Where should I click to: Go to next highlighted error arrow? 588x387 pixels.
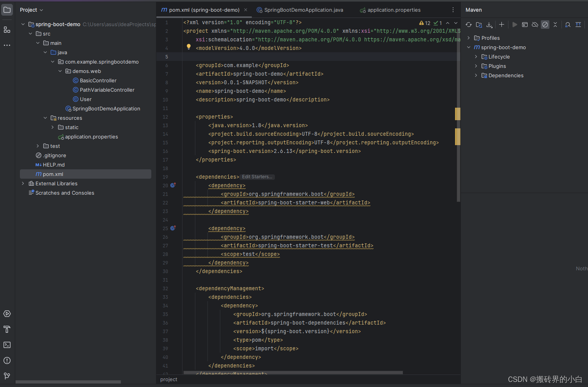pos(456,23)
